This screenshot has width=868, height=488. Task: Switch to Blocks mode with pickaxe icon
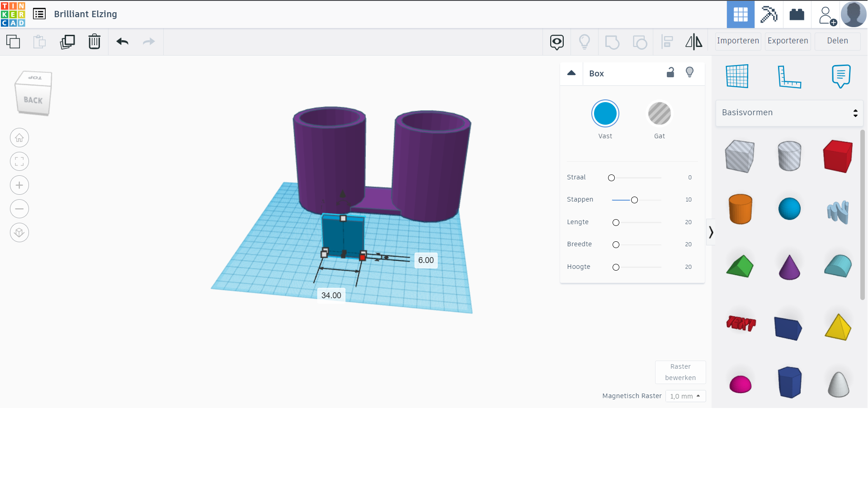pyautogui.click(x=769, y=14)
